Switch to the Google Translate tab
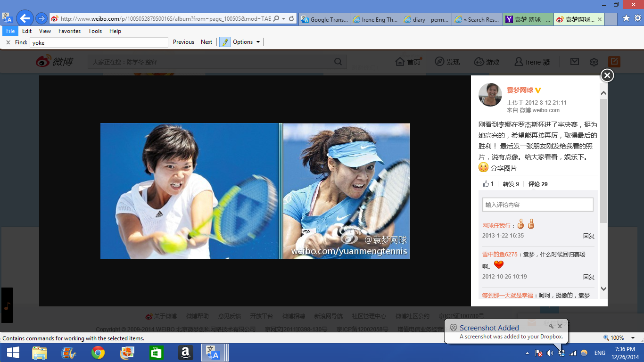This screenshot has width=644, height=362. [x=325, y=19]
